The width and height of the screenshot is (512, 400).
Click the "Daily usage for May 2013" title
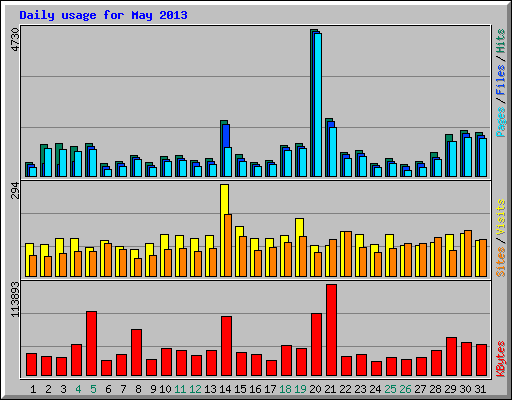tap(103, 15)
